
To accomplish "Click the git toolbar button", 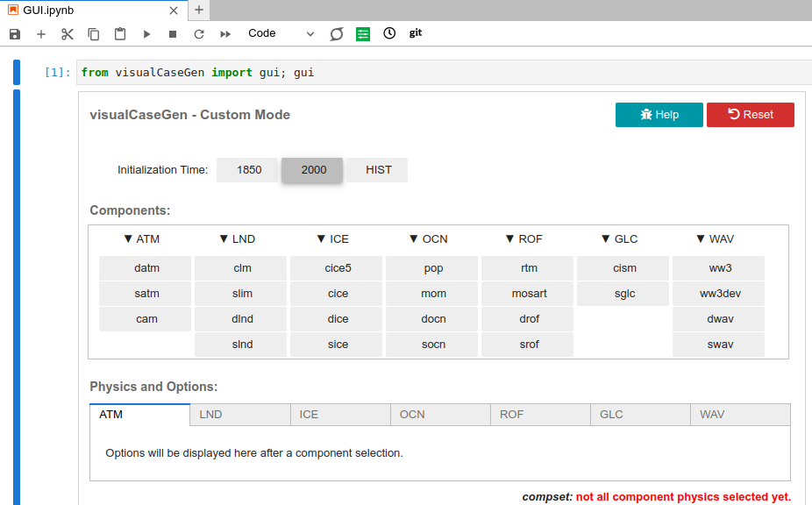I will pos(416,33).
